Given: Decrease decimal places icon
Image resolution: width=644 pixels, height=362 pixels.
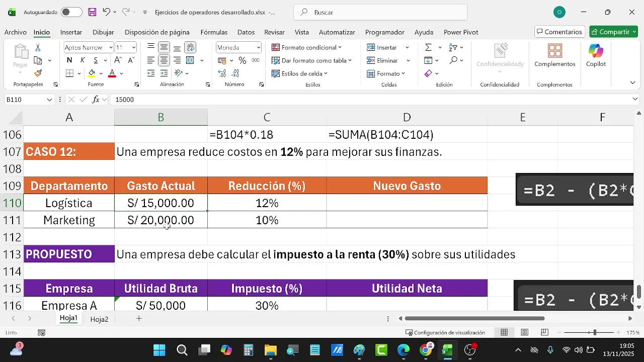Looking at the screenshot, I should coord(235,73).
